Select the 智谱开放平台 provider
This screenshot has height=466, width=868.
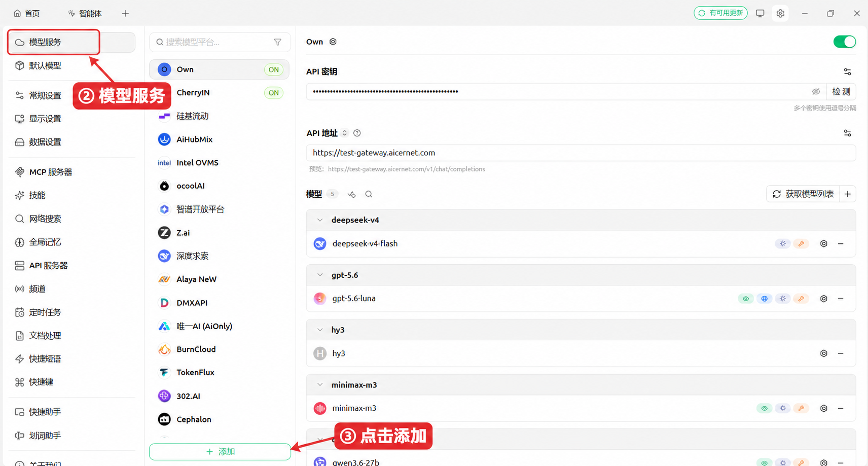click(219, 209)
